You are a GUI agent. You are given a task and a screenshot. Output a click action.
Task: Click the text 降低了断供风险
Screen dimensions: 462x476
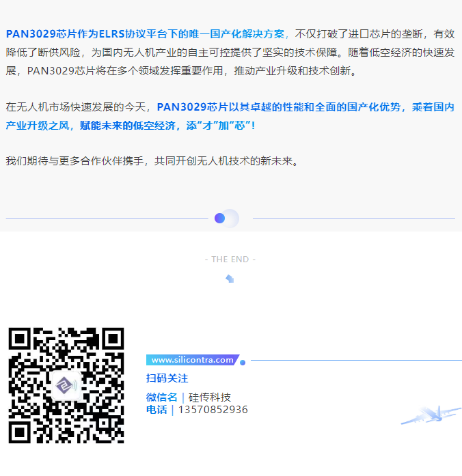pyautogui.click(x=43, y=52)
